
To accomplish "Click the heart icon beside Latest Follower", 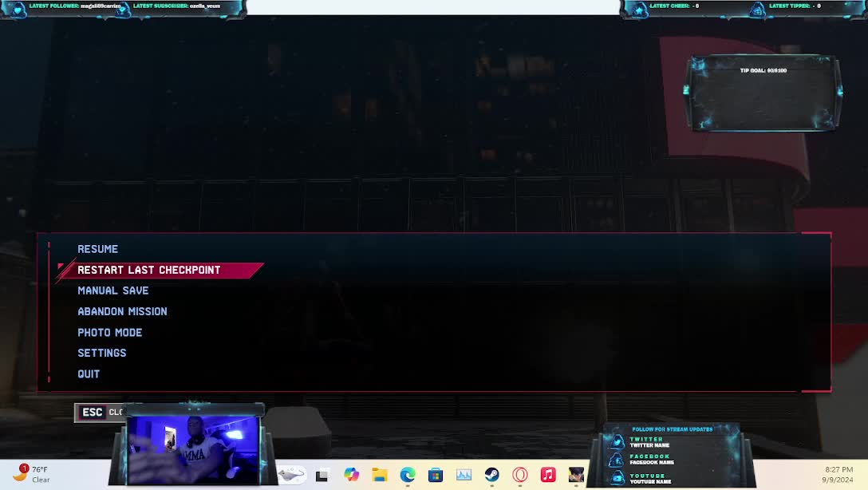I will tap(18, 10).
